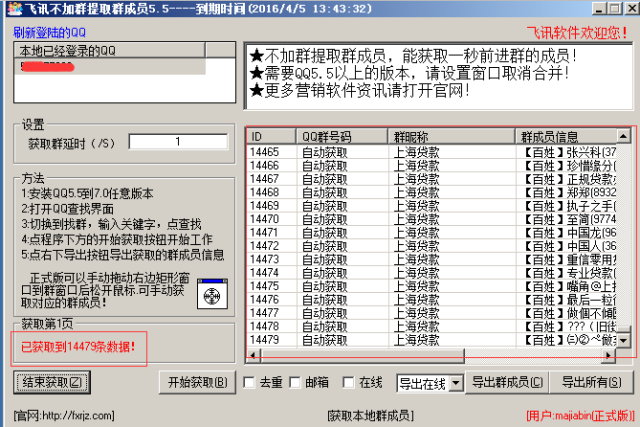
Task: Tick the 在线 checkbox
Action: pos(348,383)
